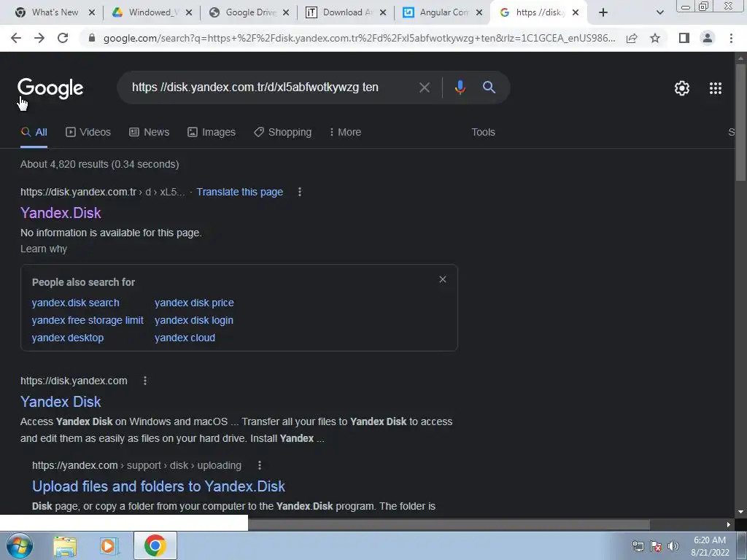Close the What's New tab
Screen dimensions: 747x560
(92, 13)
